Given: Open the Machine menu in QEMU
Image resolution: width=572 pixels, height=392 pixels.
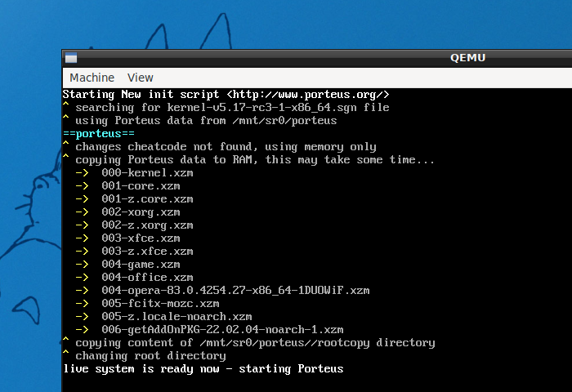Looking at the screenshot, I should [92, 78].
